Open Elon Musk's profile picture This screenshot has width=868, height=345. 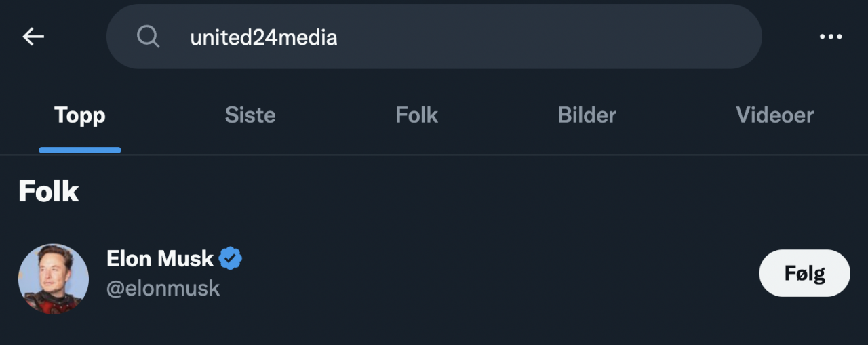coord(54,279)
